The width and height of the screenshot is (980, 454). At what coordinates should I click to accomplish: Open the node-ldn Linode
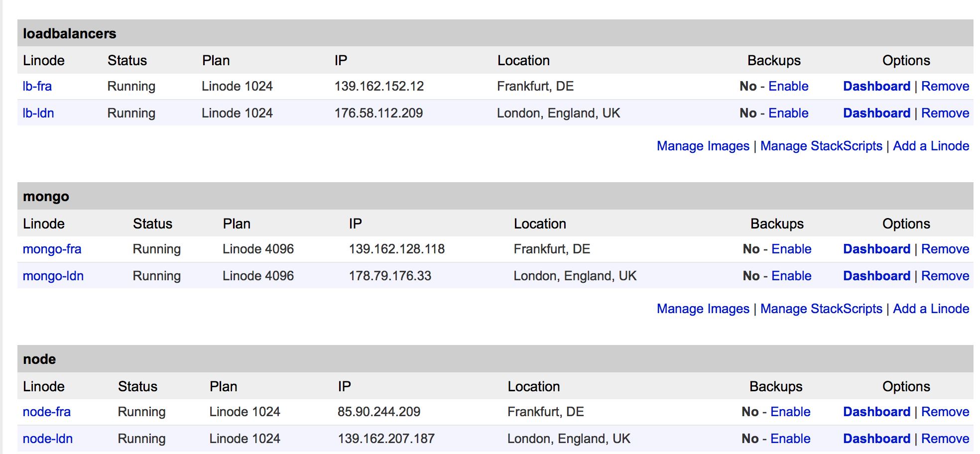(48, 439)
